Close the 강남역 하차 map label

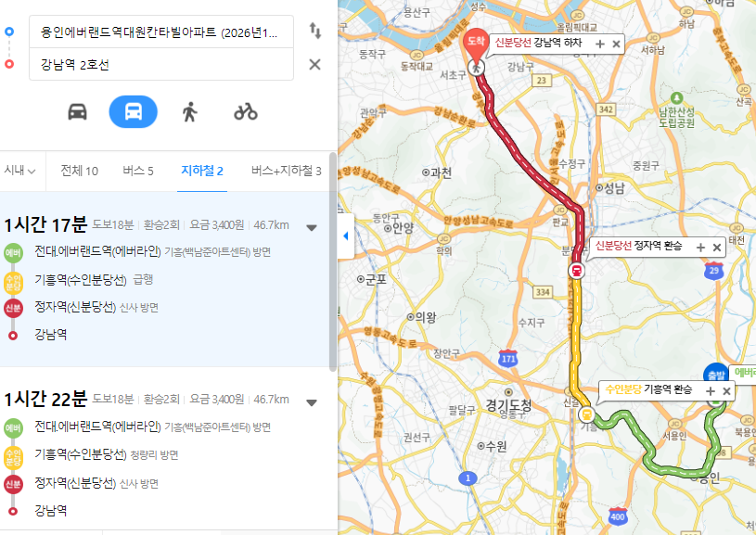(616, 45)
